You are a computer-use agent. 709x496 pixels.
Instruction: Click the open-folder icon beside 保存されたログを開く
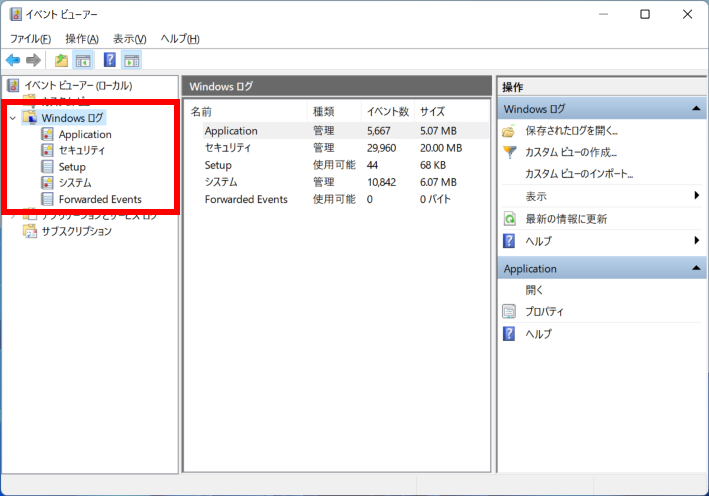509,131
